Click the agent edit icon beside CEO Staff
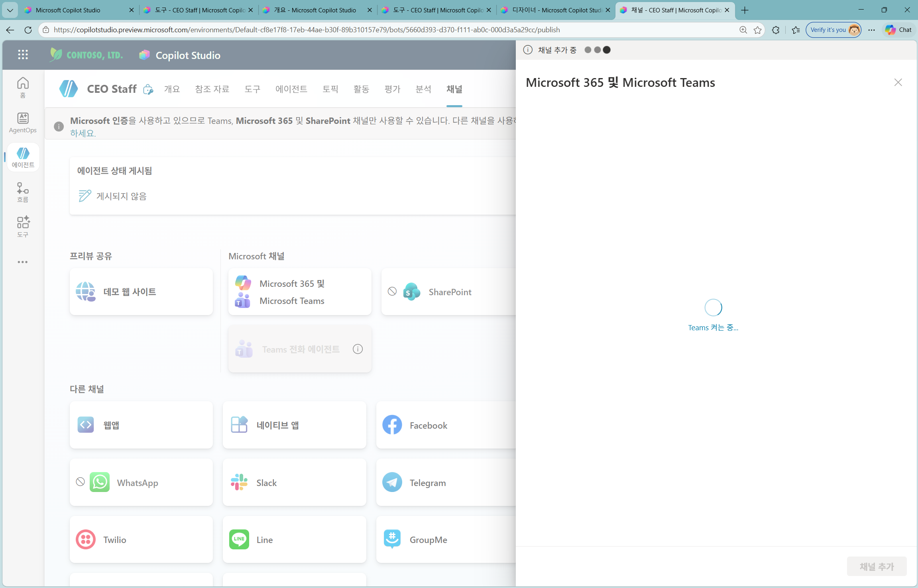This screenshot has width=918, height=588. tap(148, 89)
